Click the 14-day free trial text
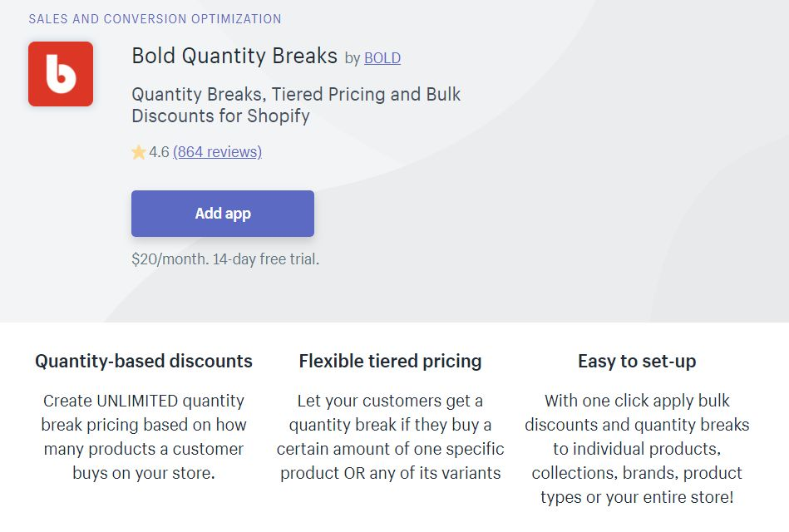The width and height of the screenshot is (789, 532). pyautogui.click(x=266, y=259)
